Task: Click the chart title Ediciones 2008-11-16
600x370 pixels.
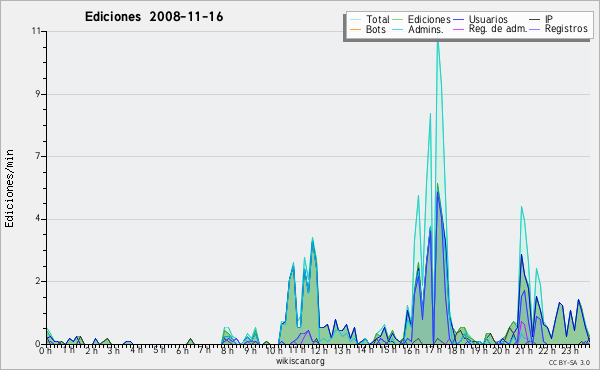Action: (x=154, y=17)
